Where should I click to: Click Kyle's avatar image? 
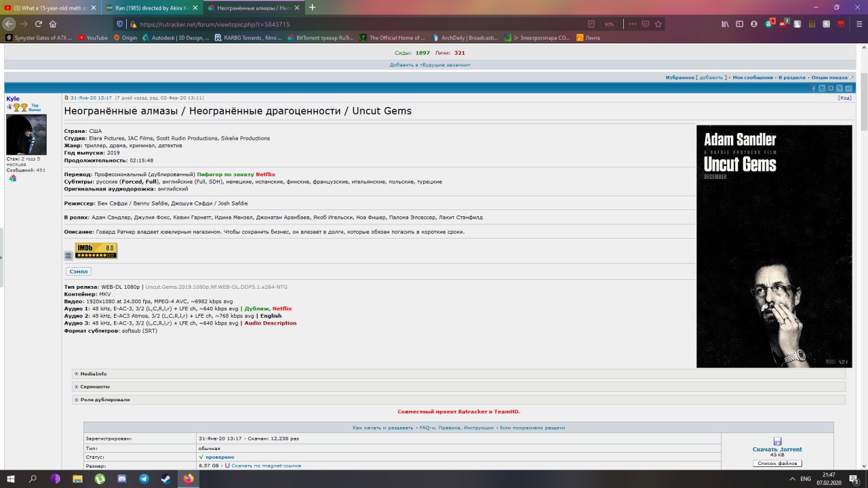click(x=26, y=134)
